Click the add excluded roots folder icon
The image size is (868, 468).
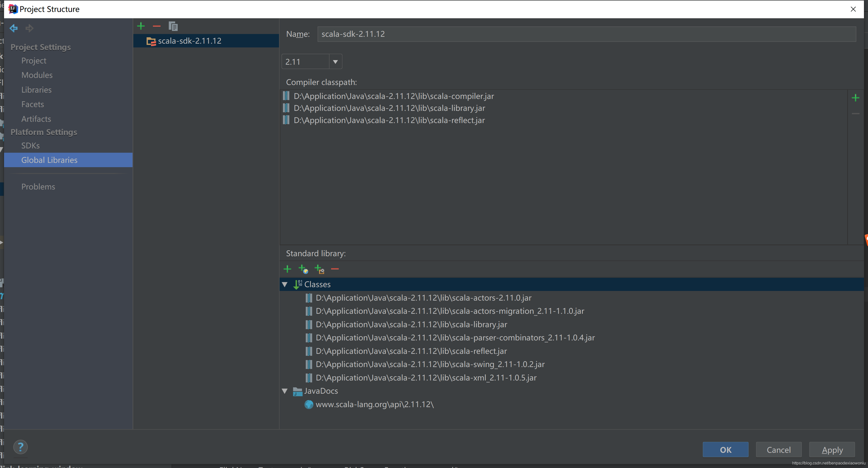point(319,269)
